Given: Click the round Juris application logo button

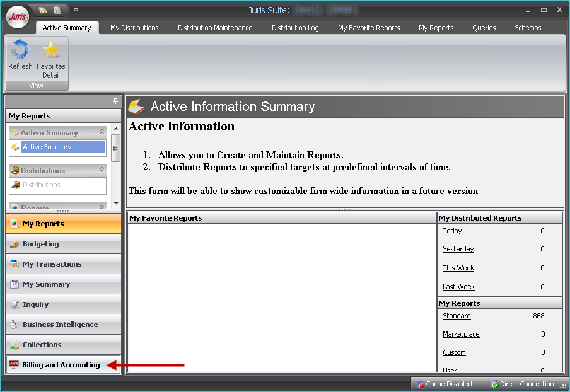Looking at the screenshot, I should pyautogui.click(x=18, y=18).
